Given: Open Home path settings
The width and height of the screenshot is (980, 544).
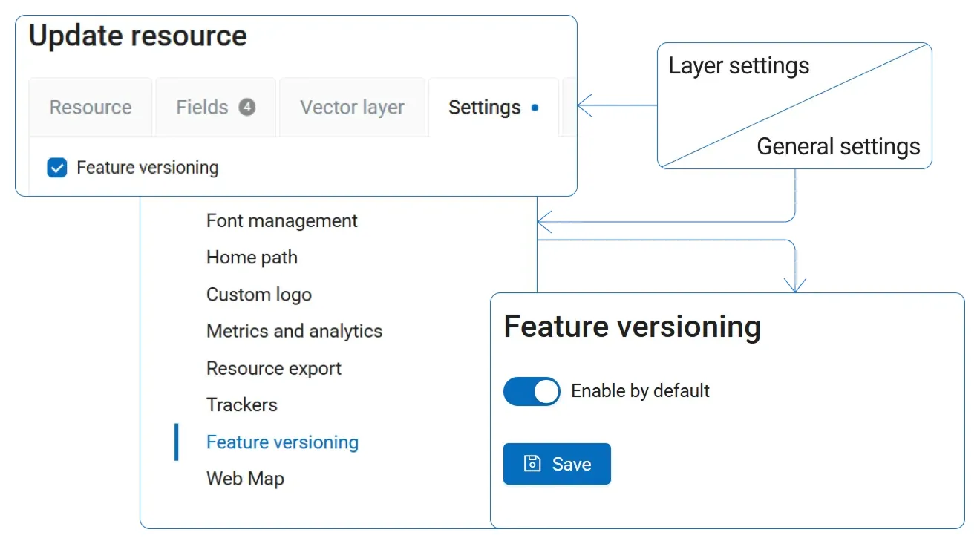Looking at the screenshot, I should point(252,258).
